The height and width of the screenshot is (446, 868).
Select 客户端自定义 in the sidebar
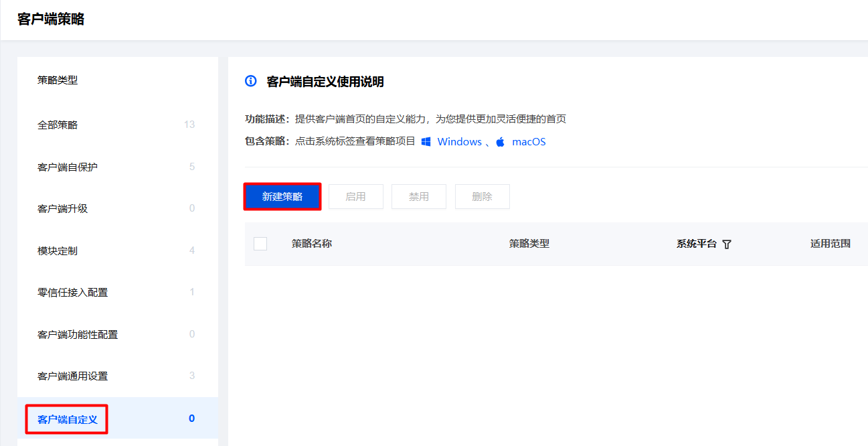pos(118,419)
